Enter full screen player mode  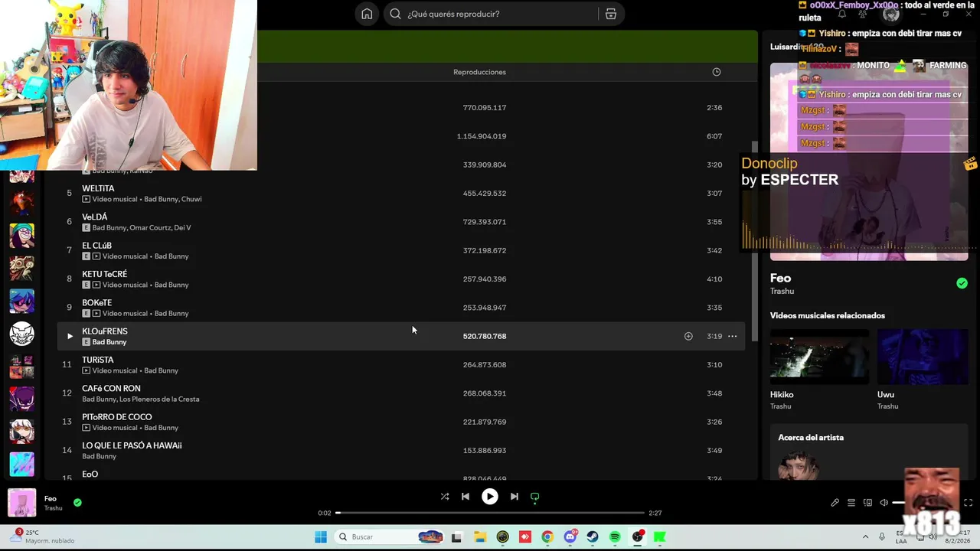coord(968,503)
